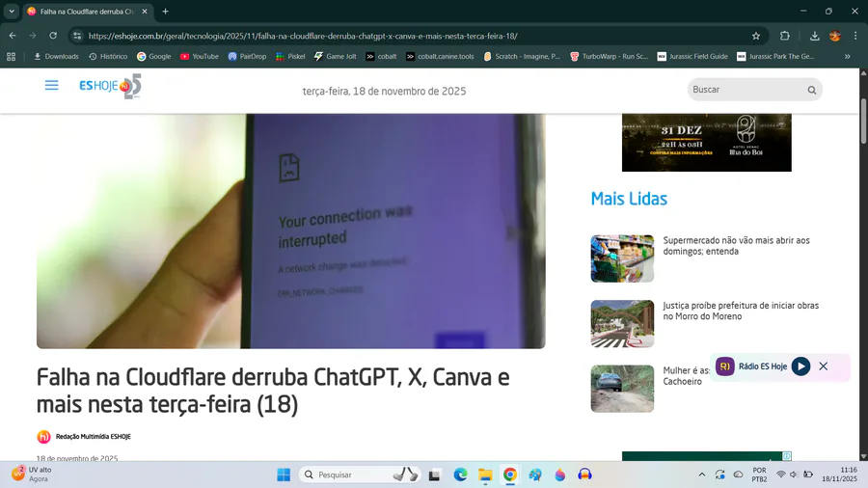Image resolution: width=868 pixels, height=488 pixels.
Task: Open the browser Downloads icon
Action: click(814, 36)
